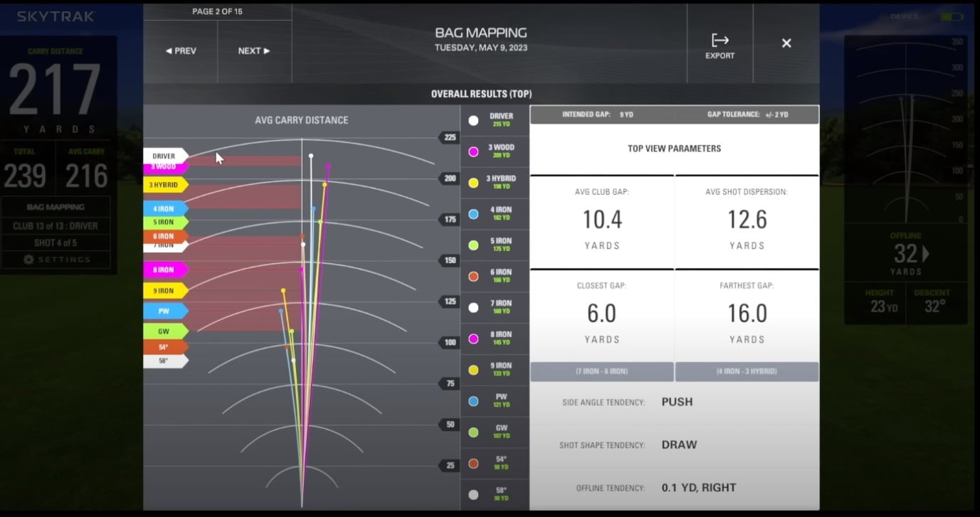Click the 4 Iron - 3 Hybrid farthest gap label
The height and width of the screenshot is (517, 980).
coord(747,371)
